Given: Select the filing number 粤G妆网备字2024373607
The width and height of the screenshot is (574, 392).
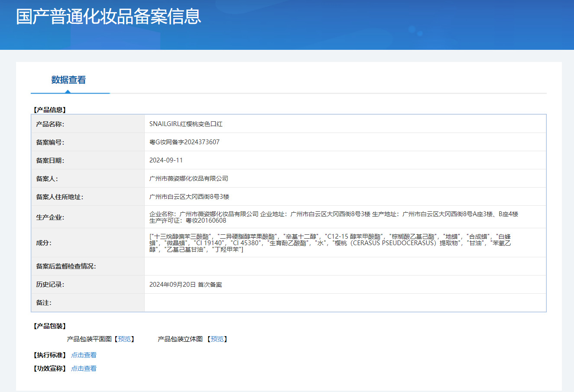Looking at the screenshot, I should [184, 142].
